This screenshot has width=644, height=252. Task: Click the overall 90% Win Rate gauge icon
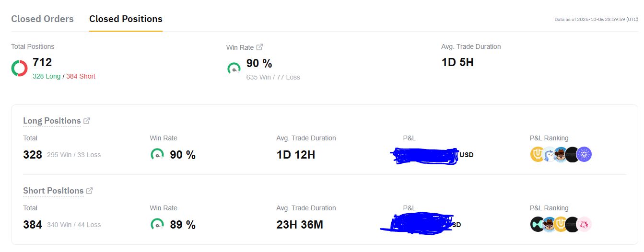coord(234,69)
